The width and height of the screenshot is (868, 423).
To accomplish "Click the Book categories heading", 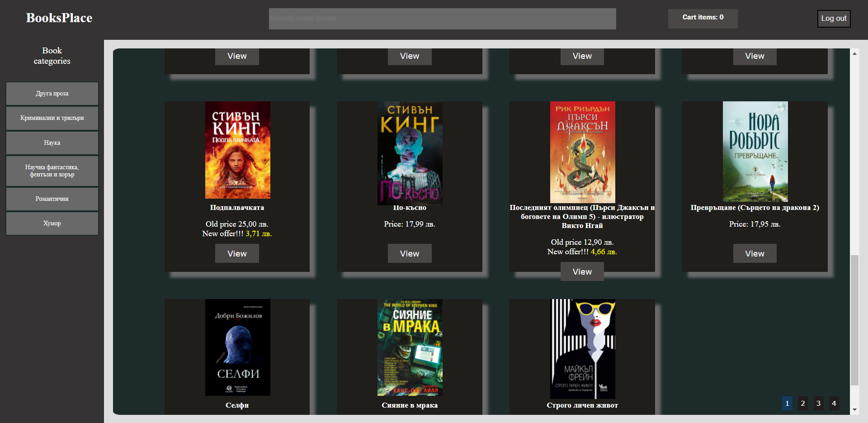I will 52,56.
